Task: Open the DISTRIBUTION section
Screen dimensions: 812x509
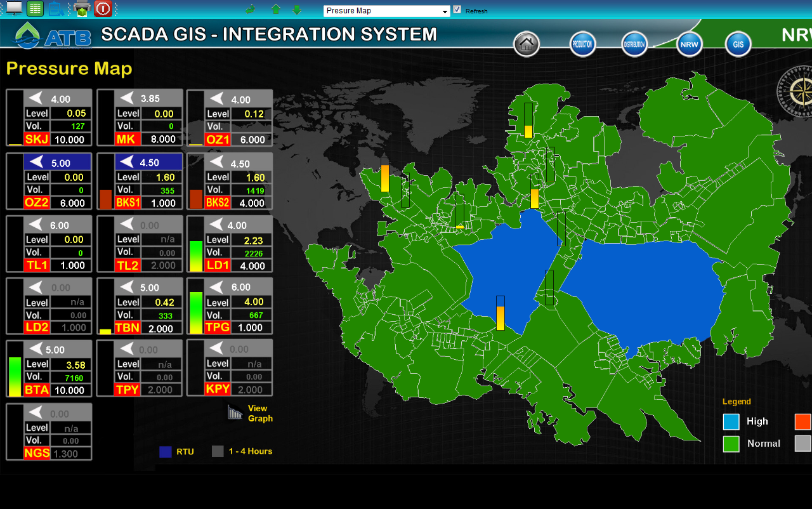Action: (634, 44)
